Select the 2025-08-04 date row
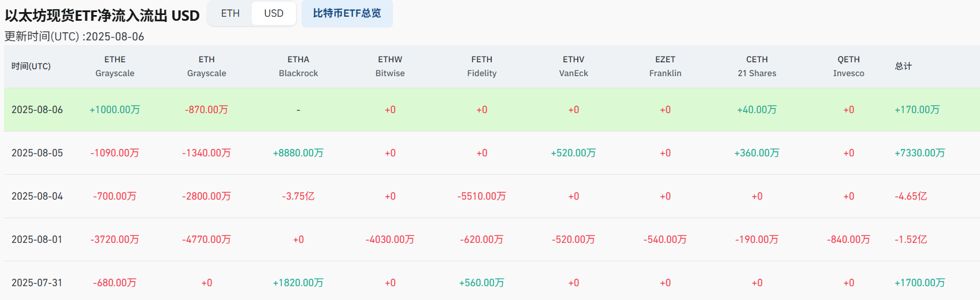 pyautogui.click(x=37, y=196)
